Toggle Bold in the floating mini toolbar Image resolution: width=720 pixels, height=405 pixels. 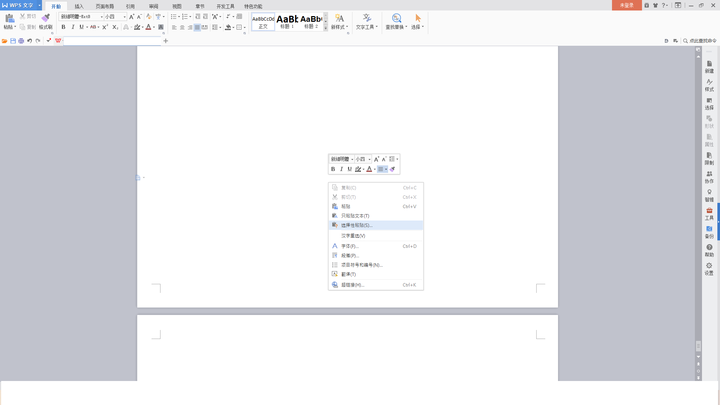(333, 169)
